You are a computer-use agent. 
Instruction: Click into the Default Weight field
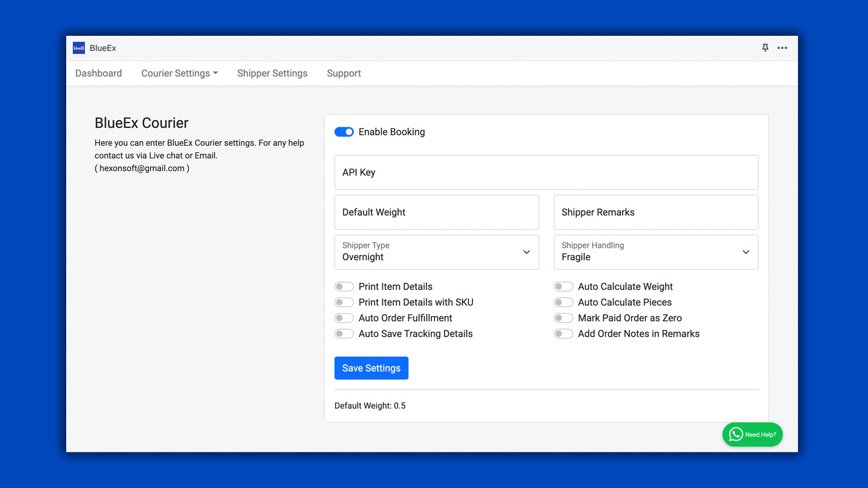tap(436, 212)
